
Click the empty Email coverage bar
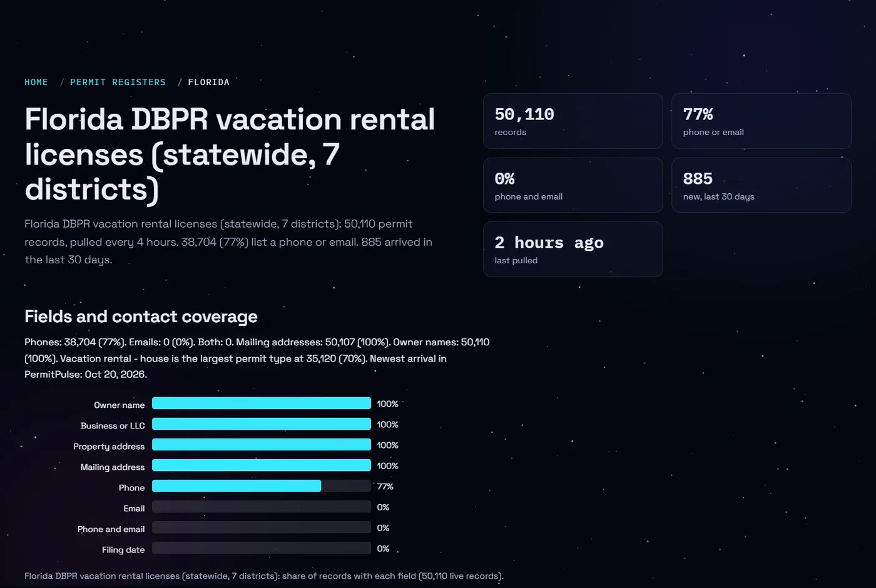(x=262, y=507)
